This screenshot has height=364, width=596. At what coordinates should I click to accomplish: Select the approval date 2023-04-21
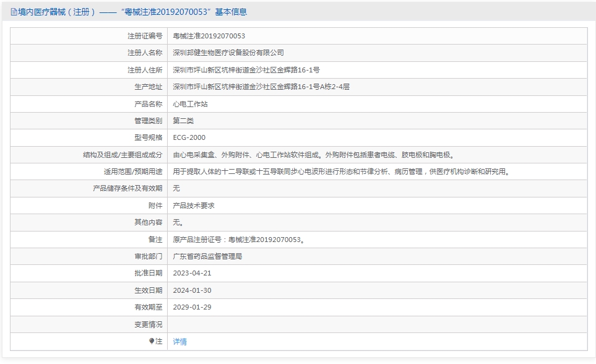coord(192,273)
